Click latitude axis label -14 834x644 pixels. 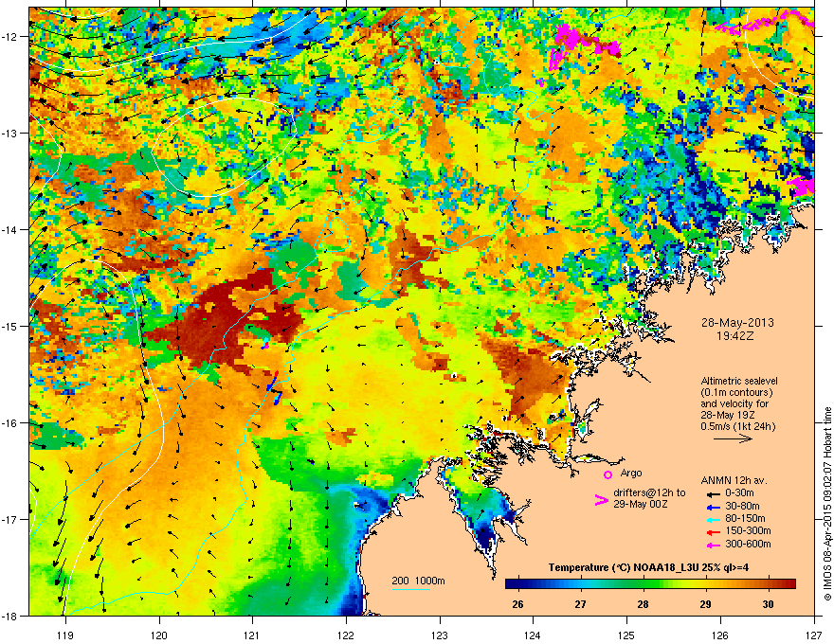(x=10, y=230)
